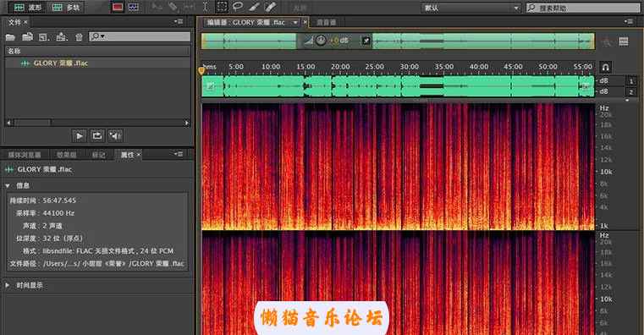Select the Time Selection tool
644x335 pixels.
click(x=205, y=7)
